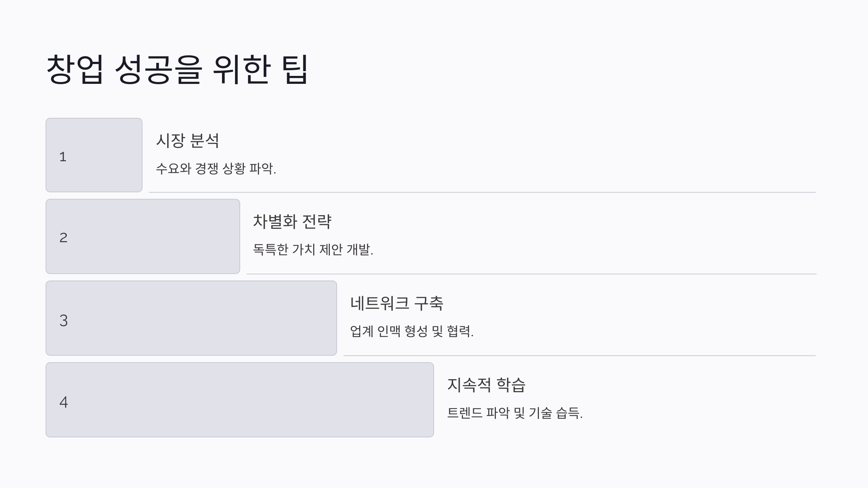Select the number 2 box
Screen dimensions: 868x488
point(143,236)
